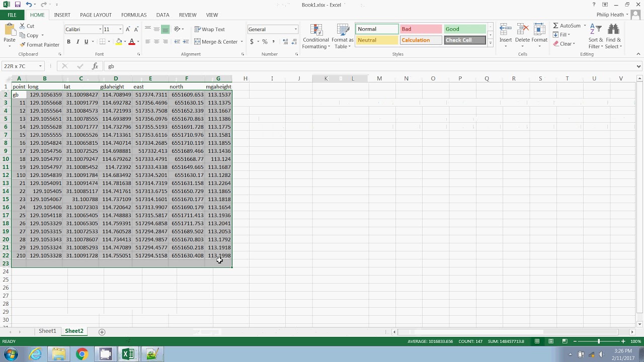Apply Accounting Number Format dollar icon
Screen dimensions: 644x362
click(252, 42)
